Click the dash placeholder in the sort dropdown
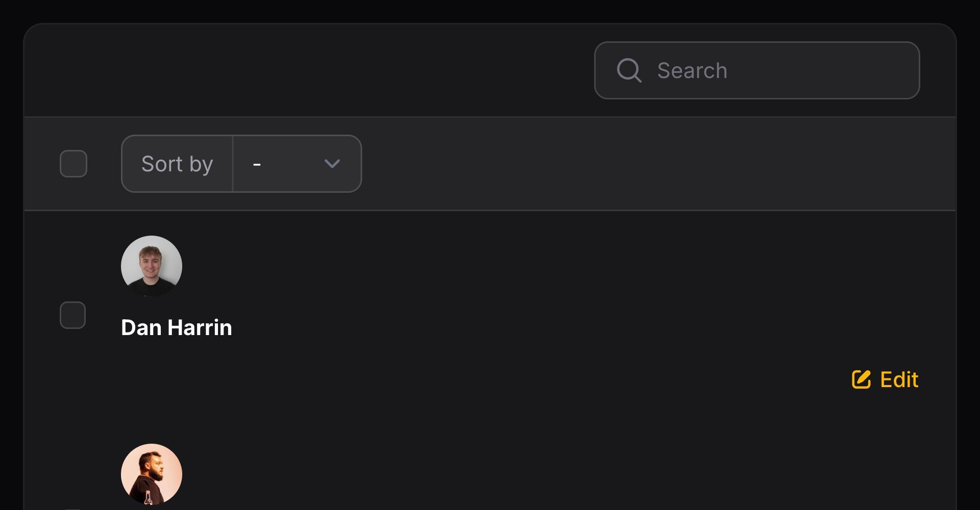The image size is (980, 510). 257,164
